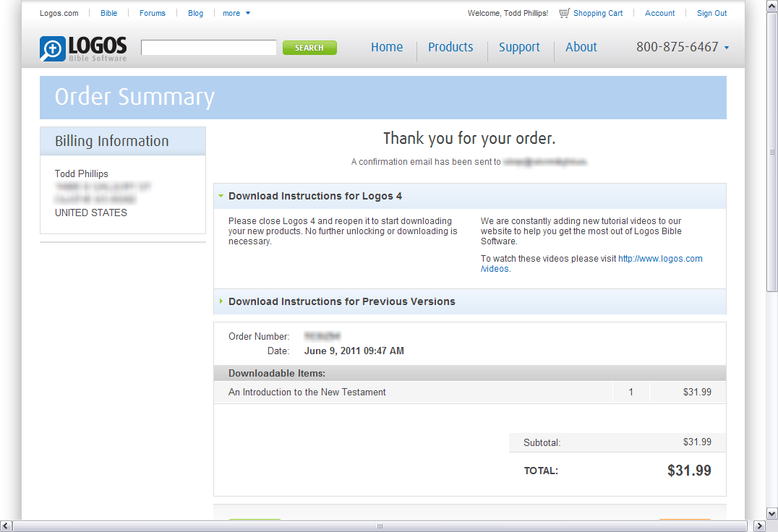Go to the Account page
Viewport: 778px width, 532px height.
click(x=659, y=14)
